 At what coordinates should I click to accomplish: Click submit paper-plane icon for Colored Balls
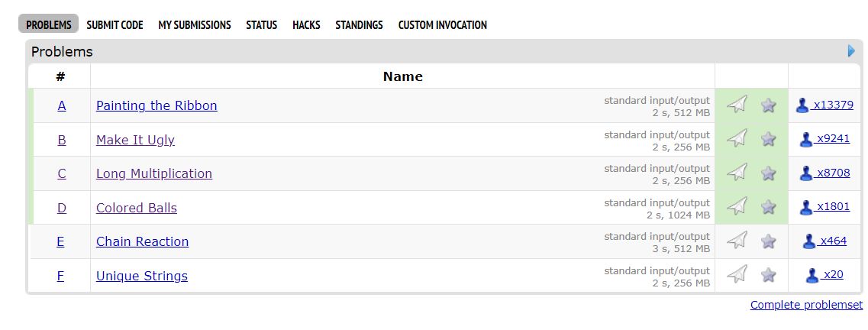click(x=737, y=206)
